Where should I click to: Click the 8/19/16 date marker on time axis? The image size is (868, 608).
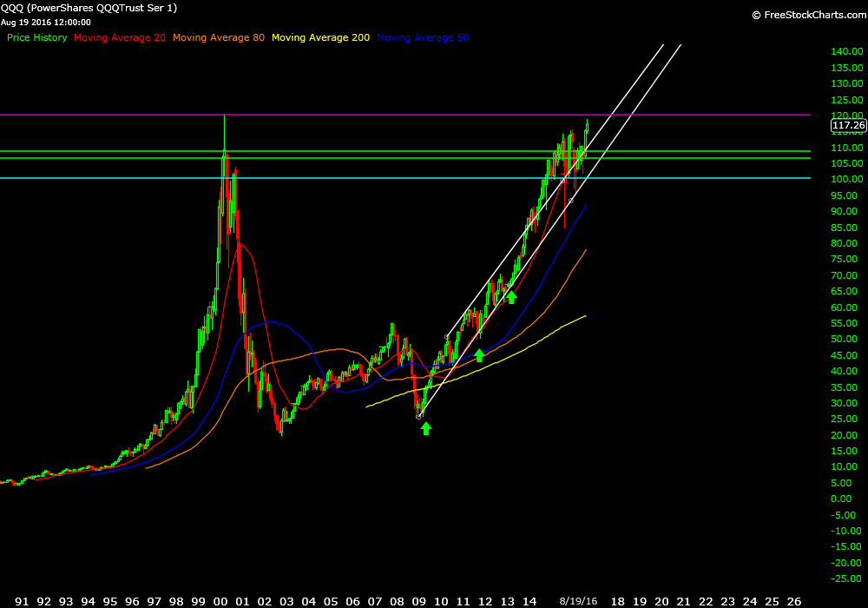(578, 600)
